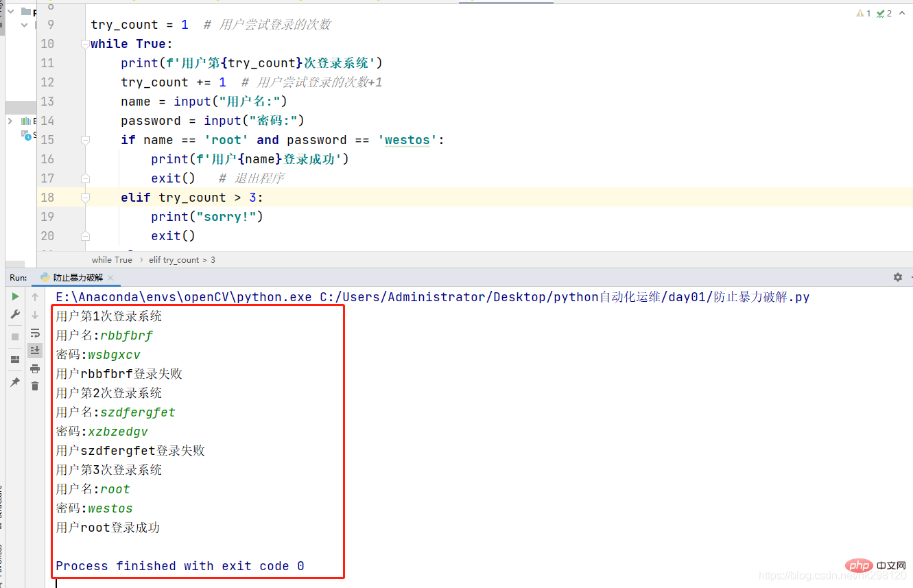The image size is (913, 588).
Task: Click the green Rerun button
Action: 15,297
